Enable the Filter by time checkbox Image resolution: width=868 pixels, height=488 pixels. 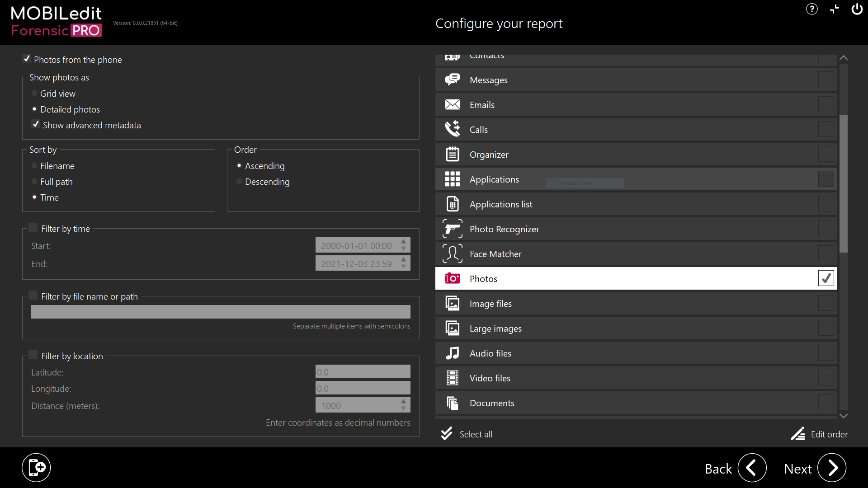point(33,228)
